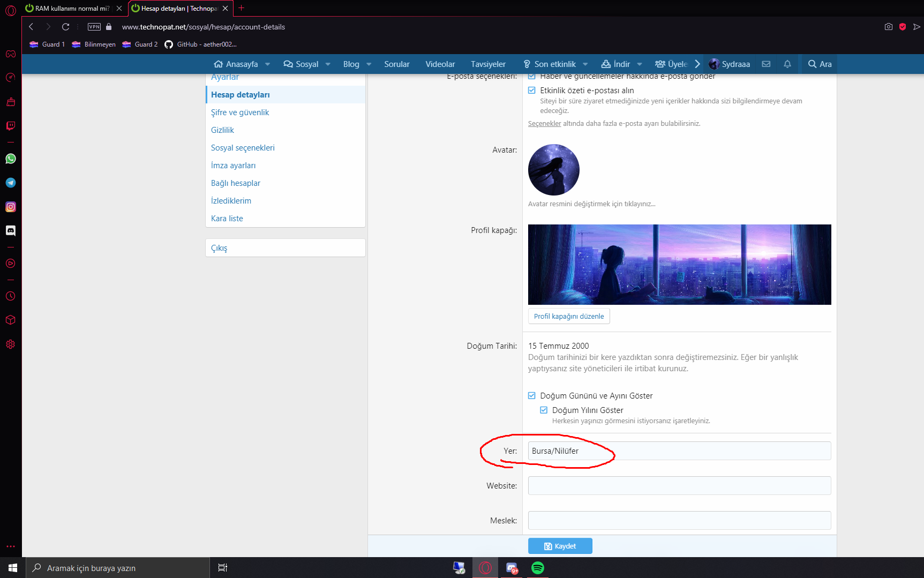
Task: Open the 'GitHub - aether002...' bookmark
Action: point(200,44)
